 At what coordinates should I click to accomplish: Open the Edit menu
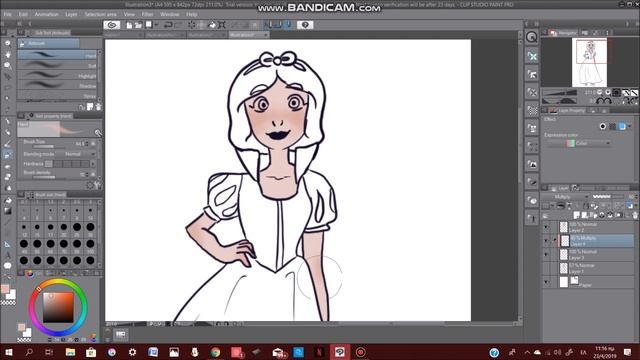click(23, 14)
